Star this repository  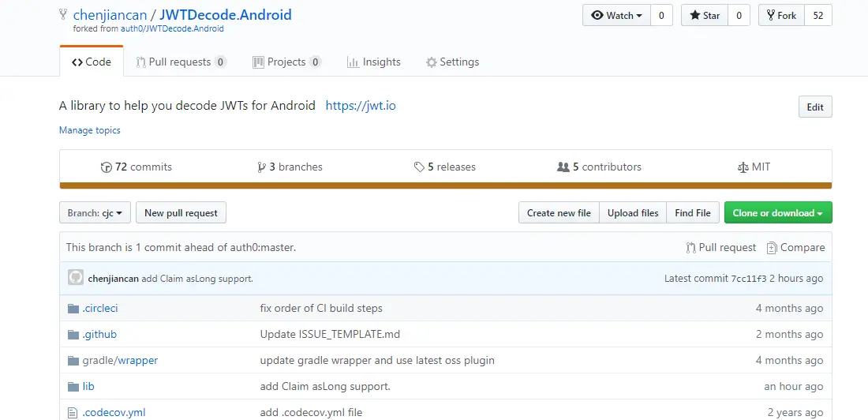click(x=704, y=16)
